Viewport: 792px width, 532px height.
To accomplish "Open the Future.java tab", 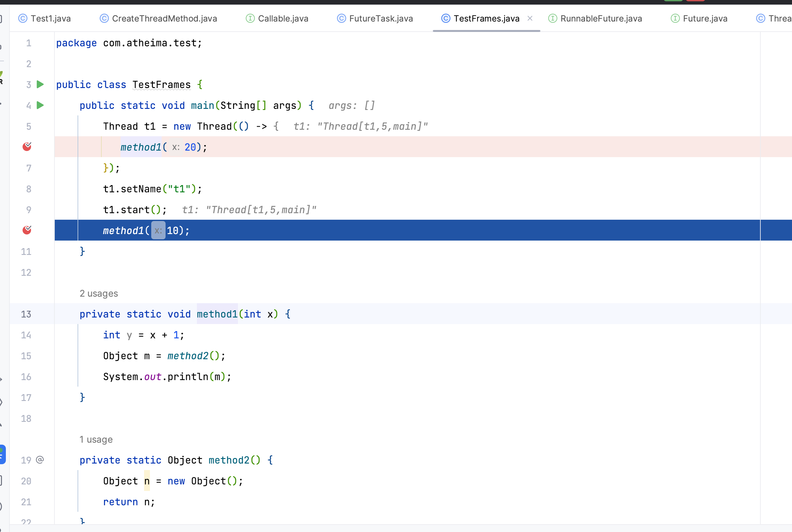I will 699,18.
